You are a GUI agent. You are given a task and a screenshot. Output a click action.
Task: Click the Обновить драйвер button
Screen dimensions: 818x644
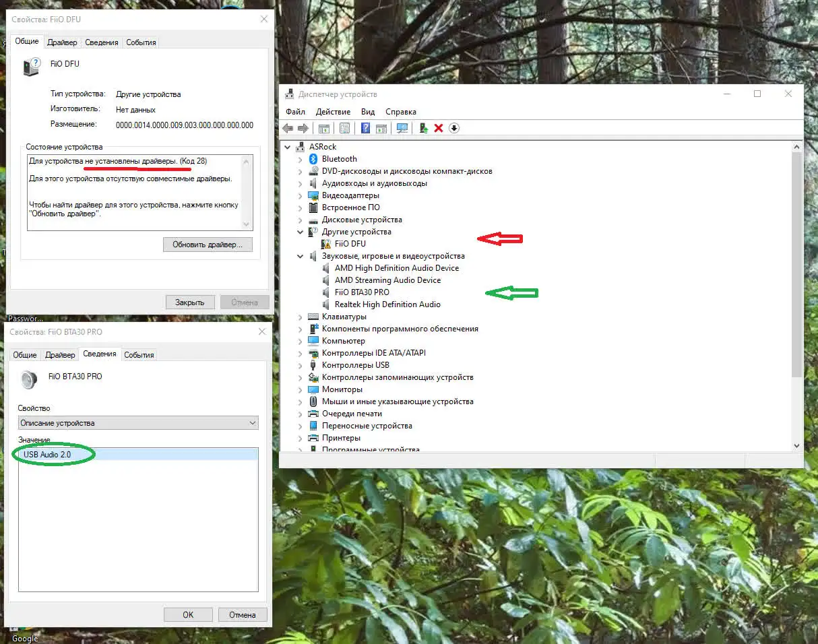click(208, 245)
